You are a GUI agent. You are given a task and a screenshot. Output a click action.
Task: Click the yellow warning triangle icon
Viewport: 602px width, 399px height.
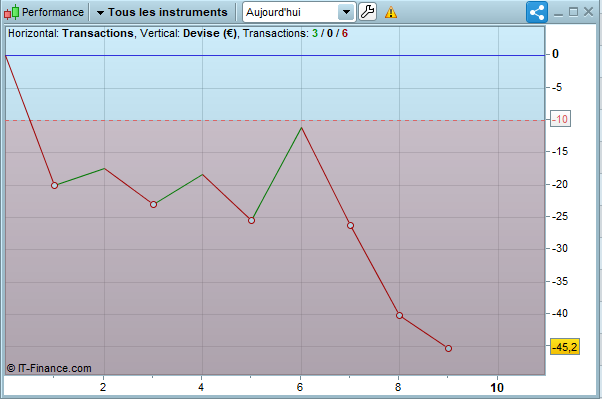(391, 12)
